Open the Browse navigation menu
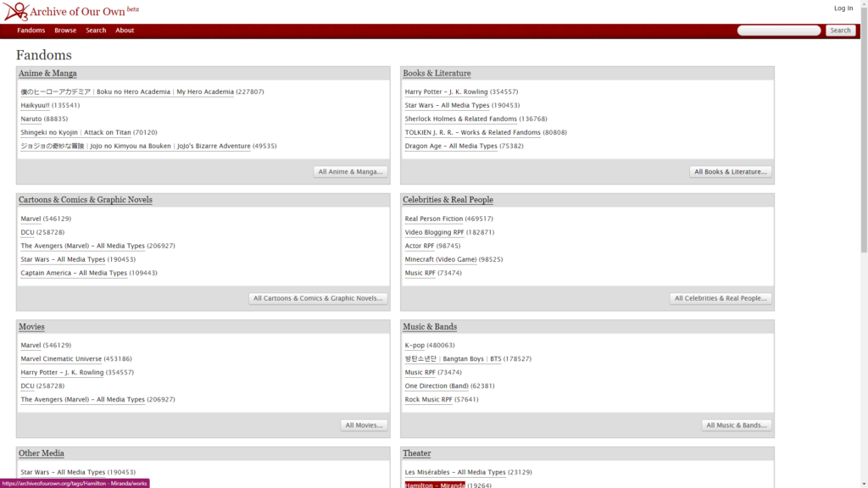 point(65,30)
